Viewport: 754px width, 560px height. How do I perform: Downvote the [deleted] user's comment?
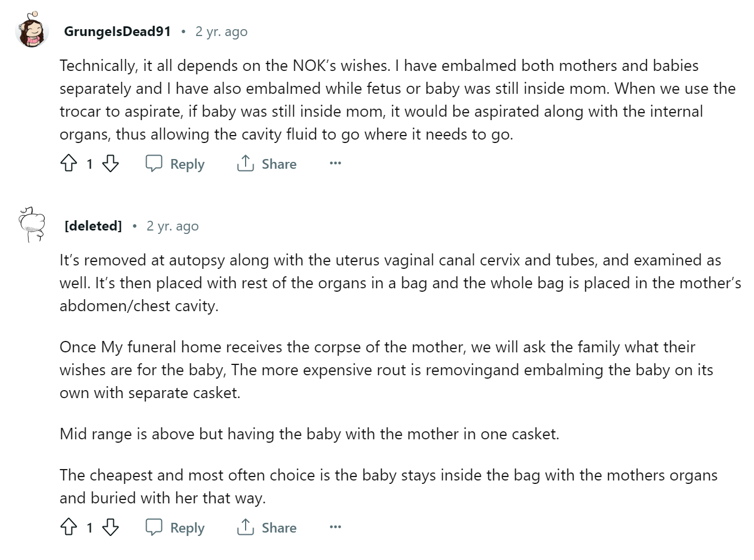click(110, 527)
